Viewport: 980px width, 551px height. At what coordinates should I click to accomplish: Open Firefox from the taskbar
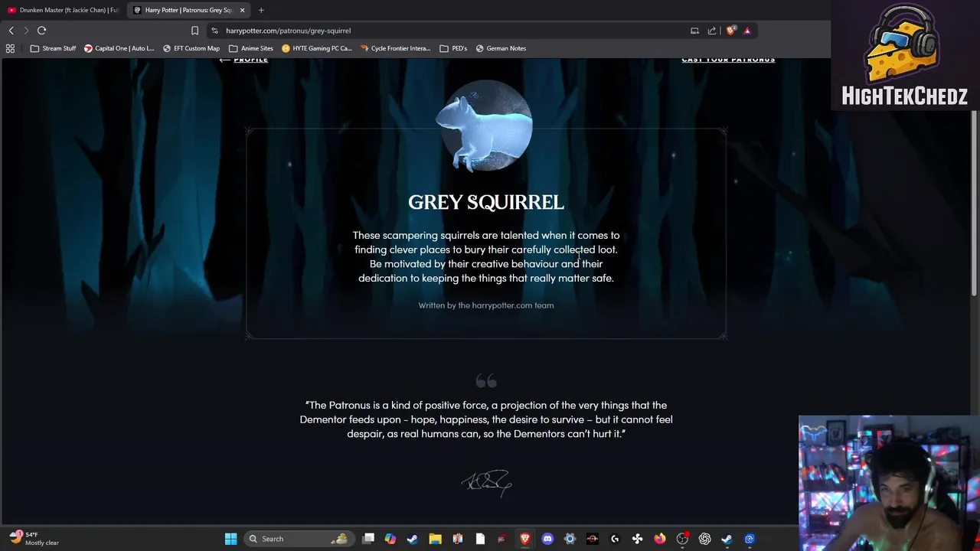(x=660, y=539)
